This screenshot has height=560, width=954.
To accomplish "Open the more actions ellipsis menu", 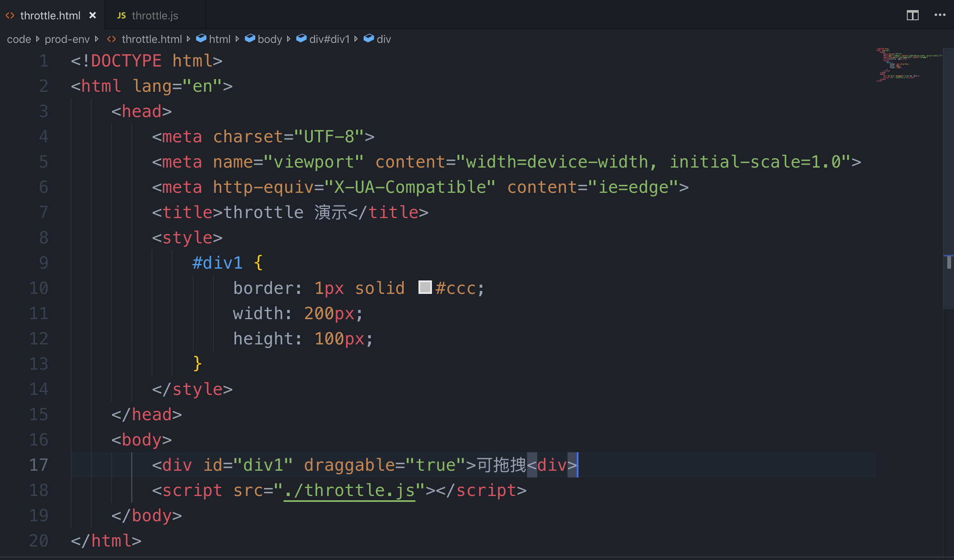I will pyautogui.click(x=940, y=15).
